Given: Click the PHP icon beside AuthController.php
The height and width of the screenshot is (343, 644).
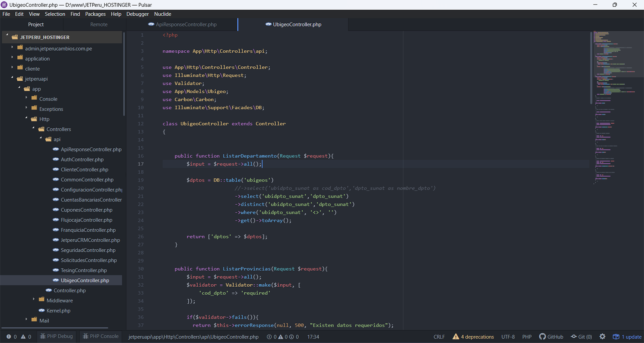Looking at the screenshot, I should pos(56,159).
